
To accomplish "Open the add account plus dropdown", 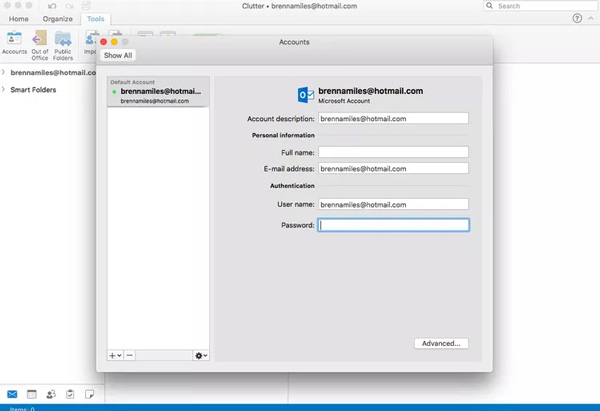I will (x=115, y=356).
